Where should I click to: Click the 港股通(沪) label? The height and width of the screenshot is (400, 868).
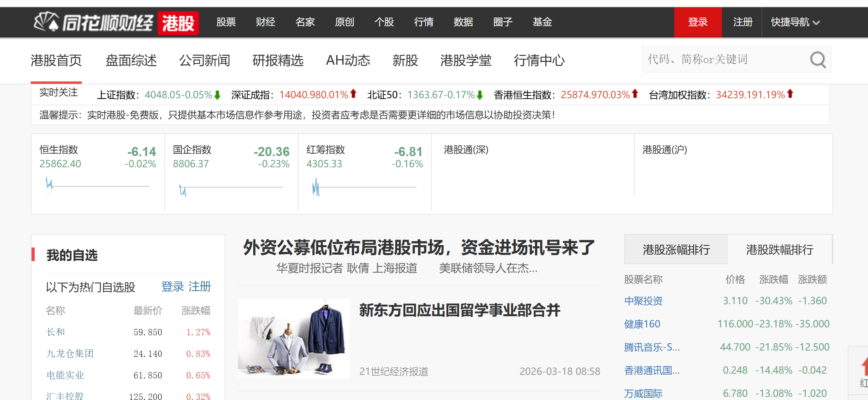click(x=665, y=150)
